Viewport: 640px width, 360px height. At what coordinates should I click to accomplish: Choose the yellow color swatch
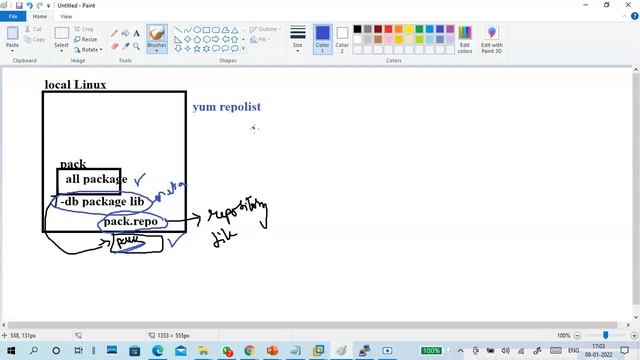coord(409,29)
